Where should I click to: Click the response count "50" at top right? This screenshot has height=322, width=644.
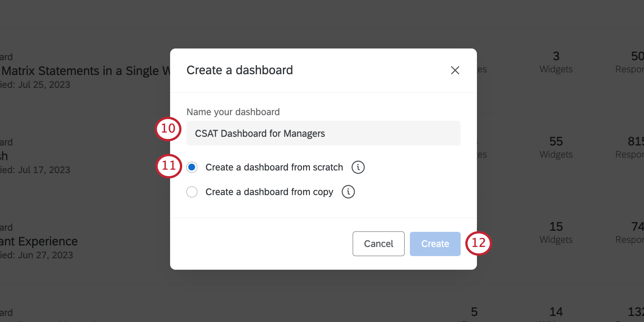click(x=636, y=56)
